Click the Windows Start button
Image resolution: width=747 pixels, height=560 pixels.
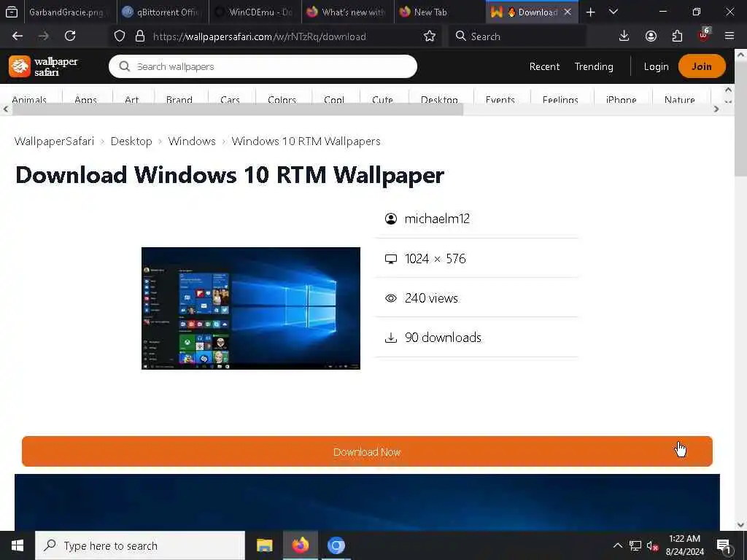click(x=18, y=545)
